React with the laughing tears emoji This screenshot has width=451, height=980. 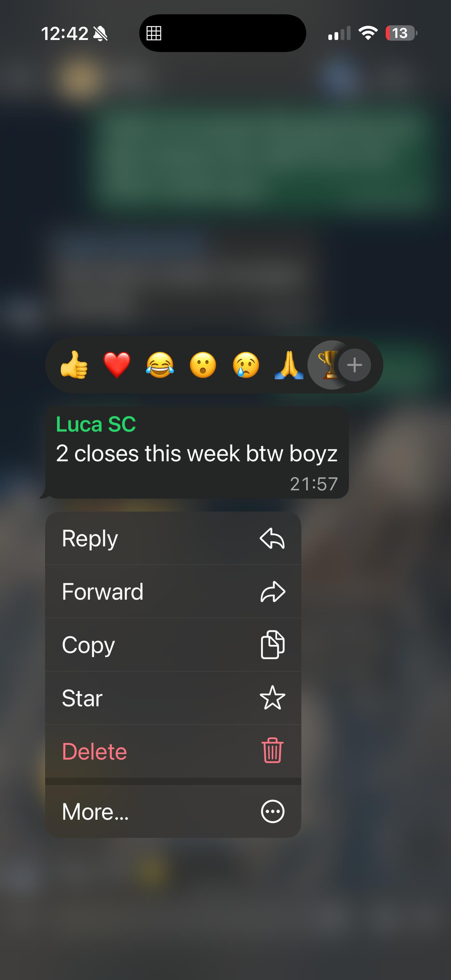tap(160, 365)
